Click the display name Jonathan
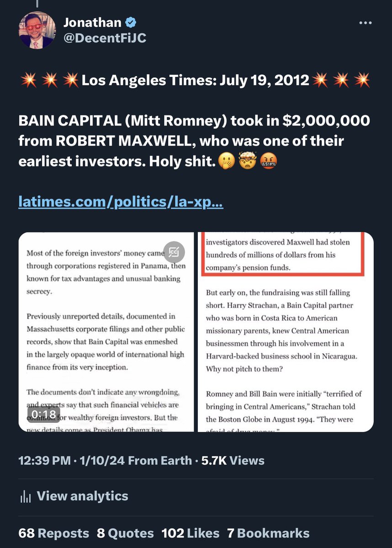The width and height of the screenshot is (392, 548). coord(92,22)
